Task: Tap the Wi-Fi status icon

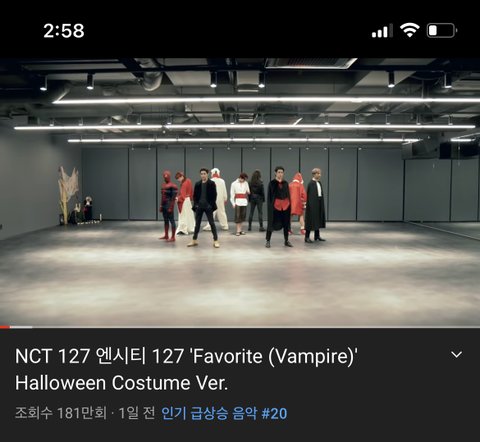Action: coord(410,30)
